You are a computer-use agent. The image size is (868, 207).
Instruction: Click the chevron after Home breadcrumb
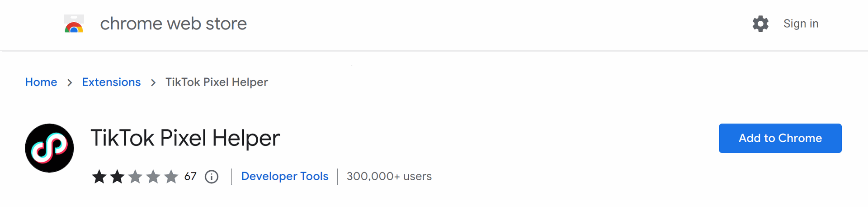point(70,82)
